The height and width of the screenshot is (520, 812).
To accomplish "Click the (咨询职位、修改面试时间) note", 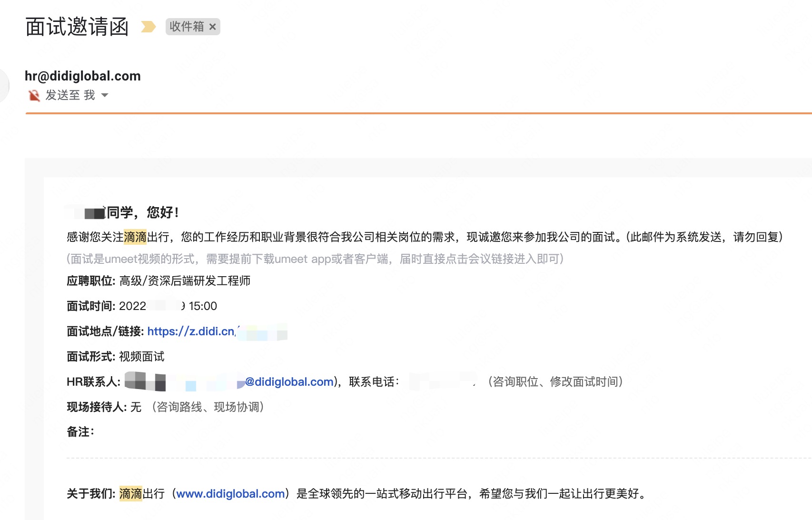I will click(555, 382).
